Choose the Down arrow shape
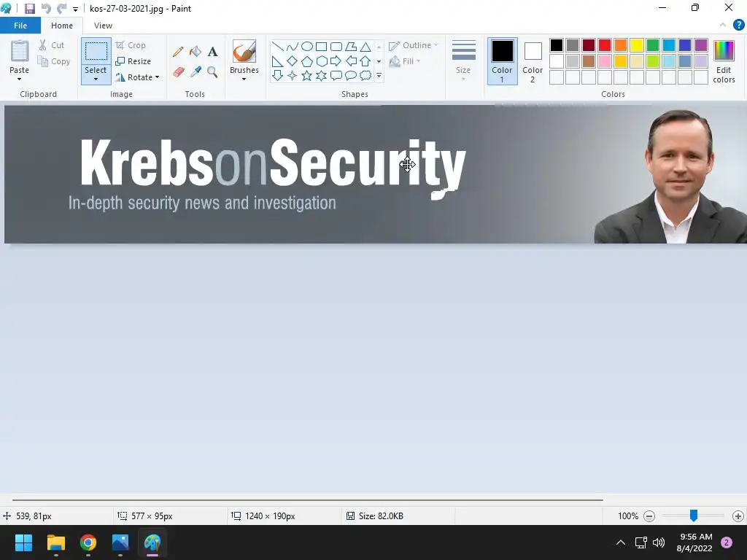Viewport: 747px width, 560px height. (278, 75)
